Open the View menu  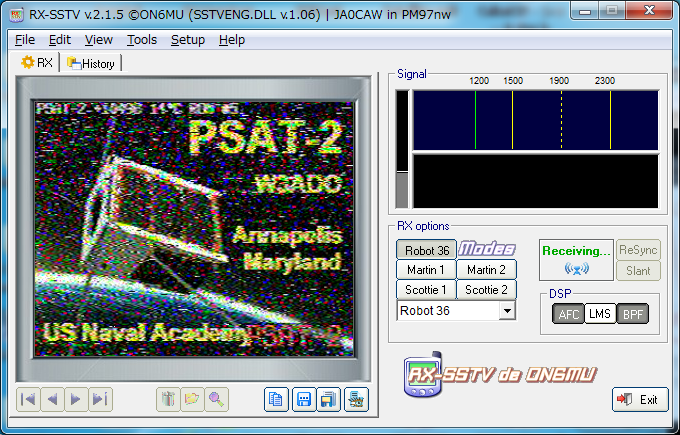click(98, 40)
